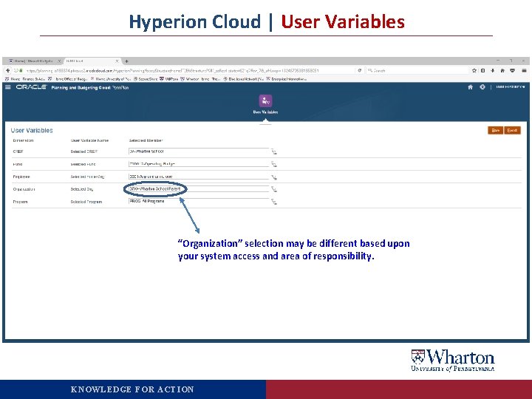The width and height of the screenshot is (532, 399).
Task: Open the Oracle navigator hamburger menu
Action: [x=8, y=87]
